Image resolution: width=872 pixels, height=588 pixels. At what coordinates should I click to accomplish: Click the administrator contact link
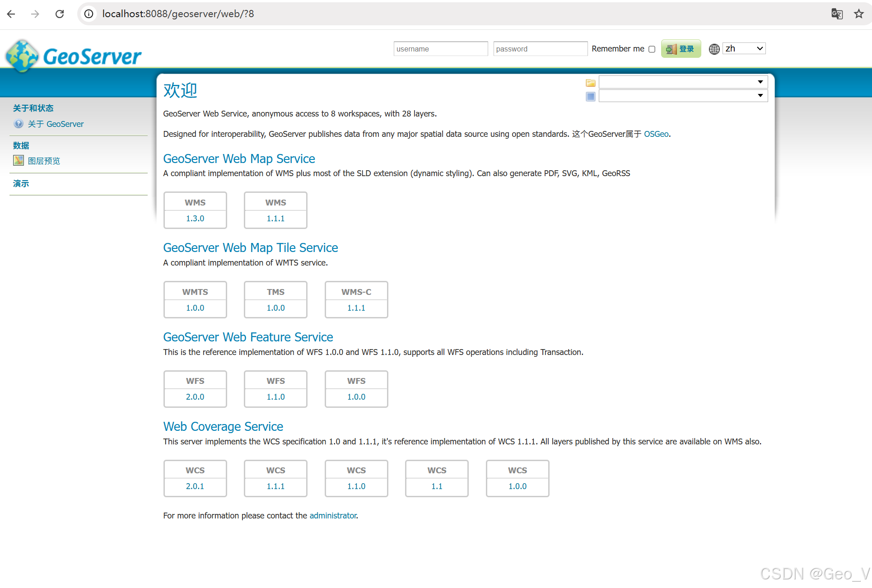click(x=333, y=515)
